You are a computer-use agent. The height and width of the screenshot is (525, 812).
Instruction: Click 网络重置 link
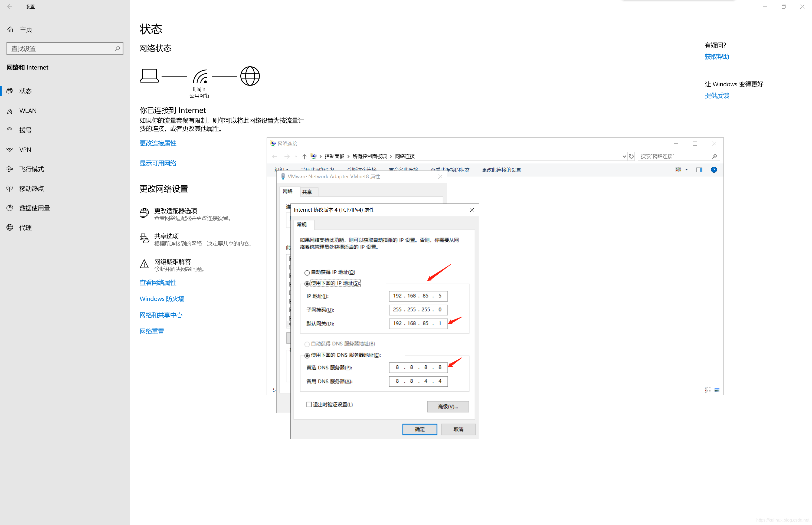152,332
